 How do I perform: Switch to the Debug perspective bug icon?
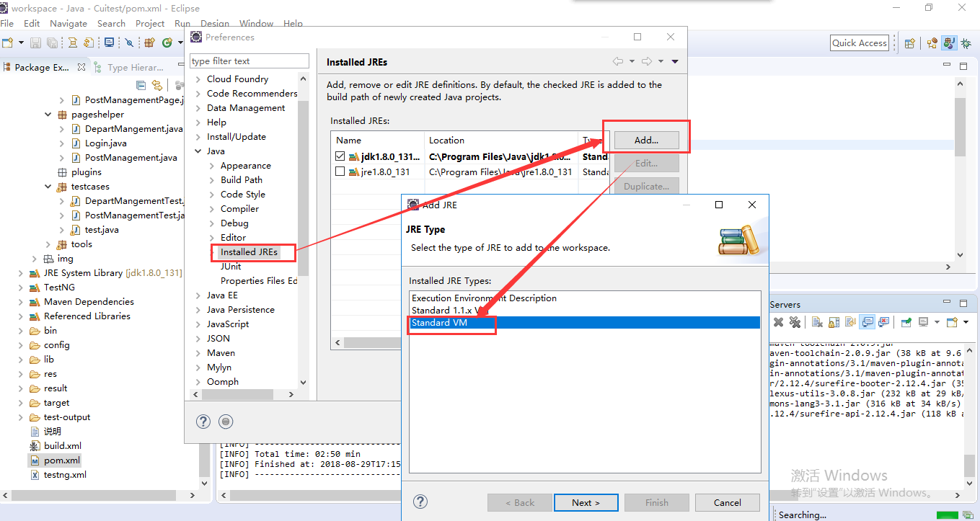pos(966,43)
